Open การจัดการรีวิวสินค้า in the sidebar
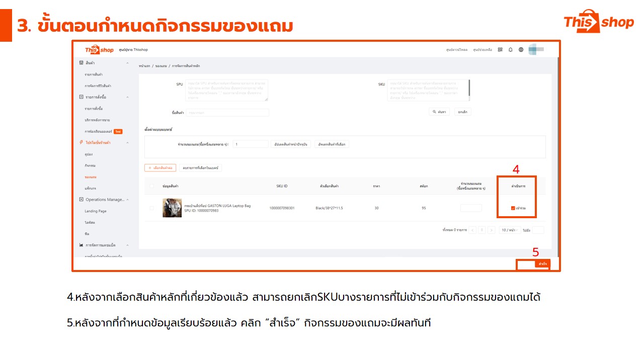 [x=98, y=86]
